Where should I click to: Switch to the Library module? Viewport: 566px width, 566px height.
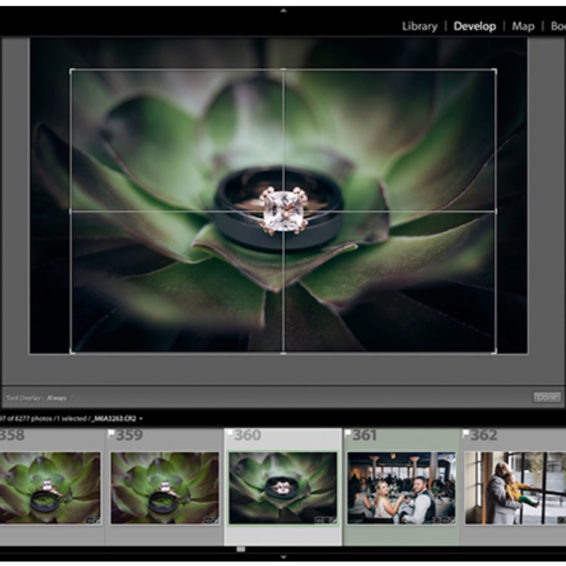(419, 26)
